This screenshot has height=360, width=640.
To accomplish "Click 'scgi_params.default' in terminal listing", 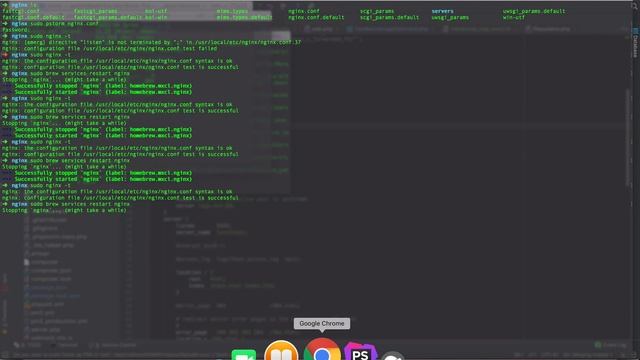I will tap(389, 18).
